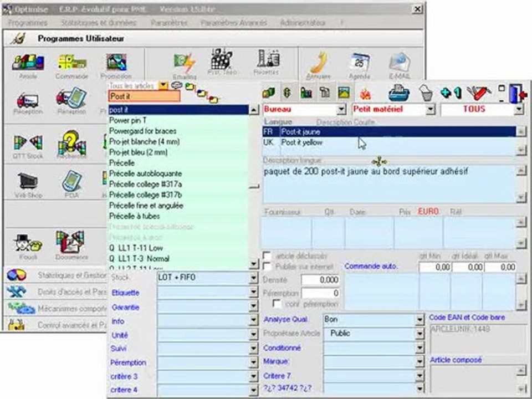This screenshot has height=399, width=532.
Task: Open the Petit matériel dropdown
Action: click(430, 109)
